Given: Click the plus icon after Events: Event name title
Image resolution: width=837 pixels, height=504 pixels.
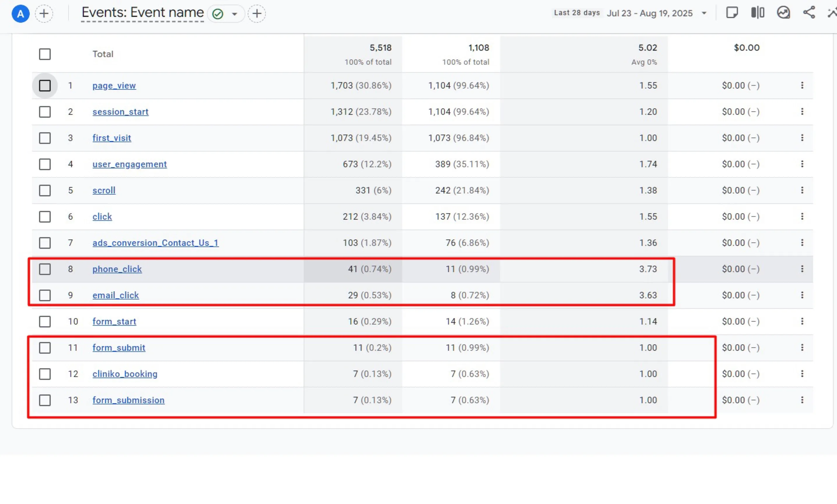Looking at the screenshot, I should click(x=256, y=14).
